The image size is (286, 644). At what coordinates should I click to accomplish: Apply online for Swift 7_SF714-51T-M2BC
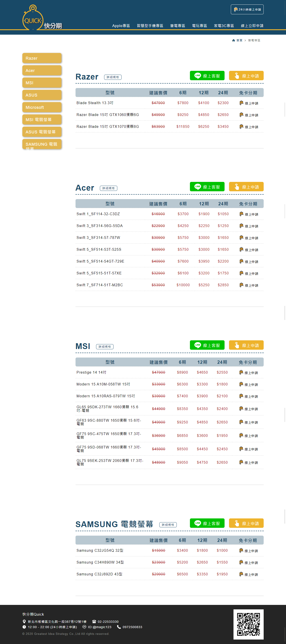(249, 285)
